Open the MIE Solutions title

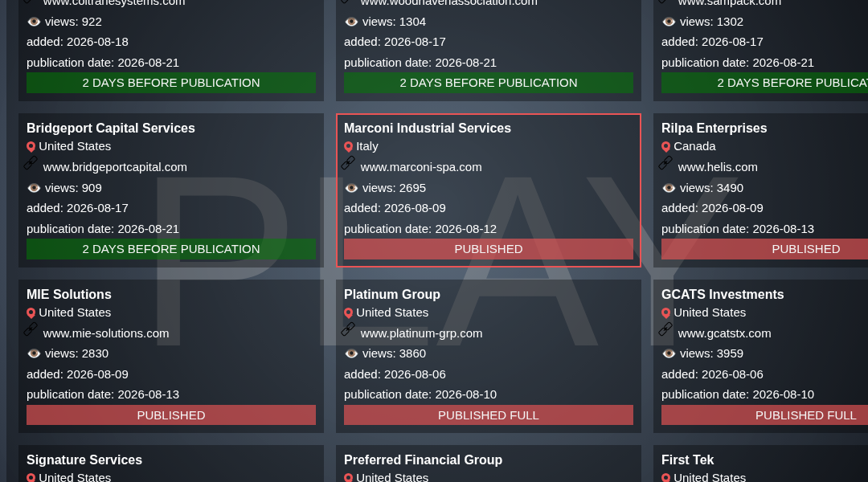click(68, 294)
